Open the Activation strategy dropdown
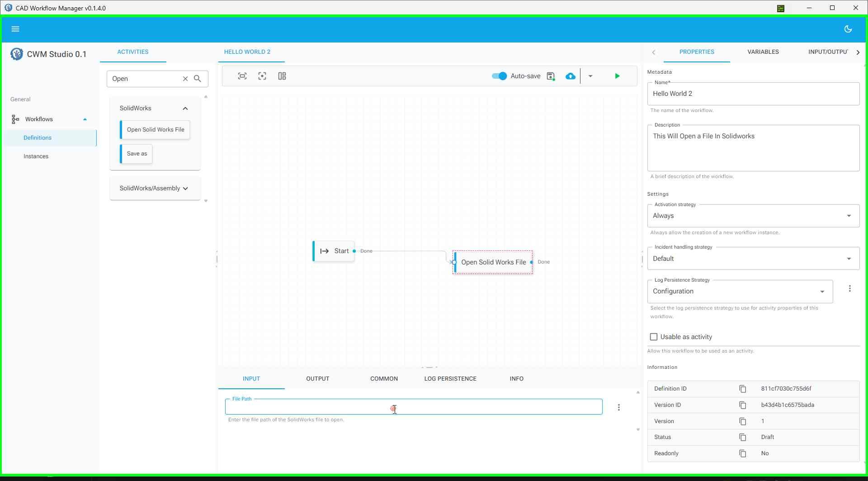This screenshot has height=481, width=868. coord(753,216)
